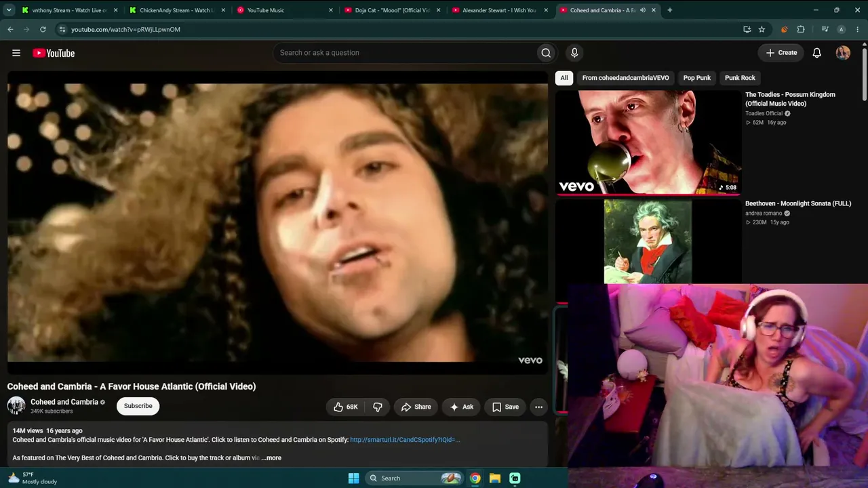
Task: Open Coheed and Cambria channel avatar
Action: (x=16, y=405)
